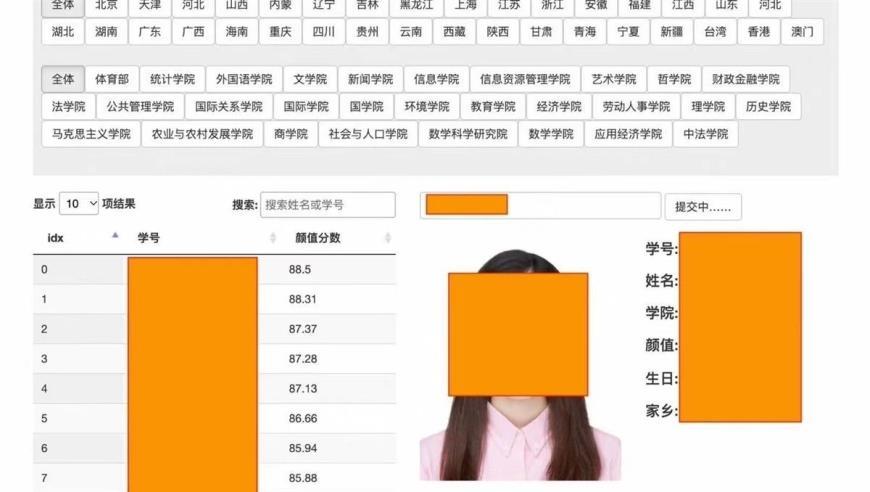870x492 pixels.
Task: Open the 显示 results count dropdown
Action: [x=79, y=204]
